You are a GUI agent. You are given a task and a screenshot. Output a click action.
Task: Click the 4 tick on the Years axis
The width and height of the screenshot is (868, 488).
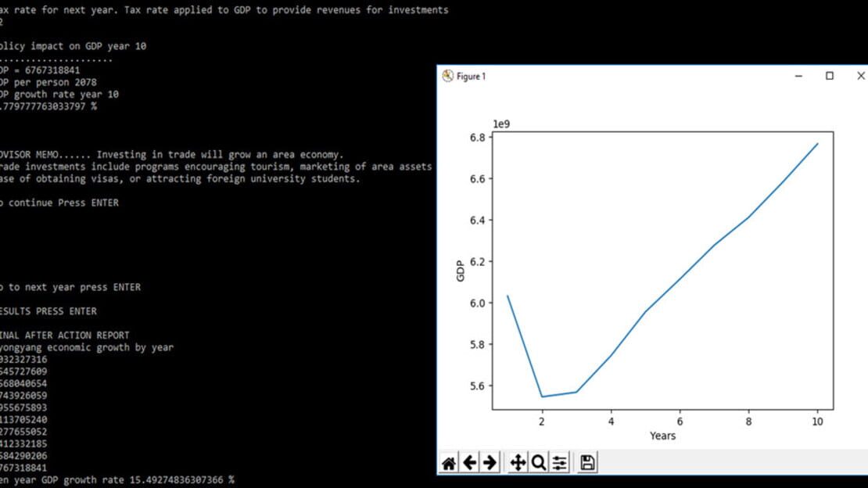[612, 422]
